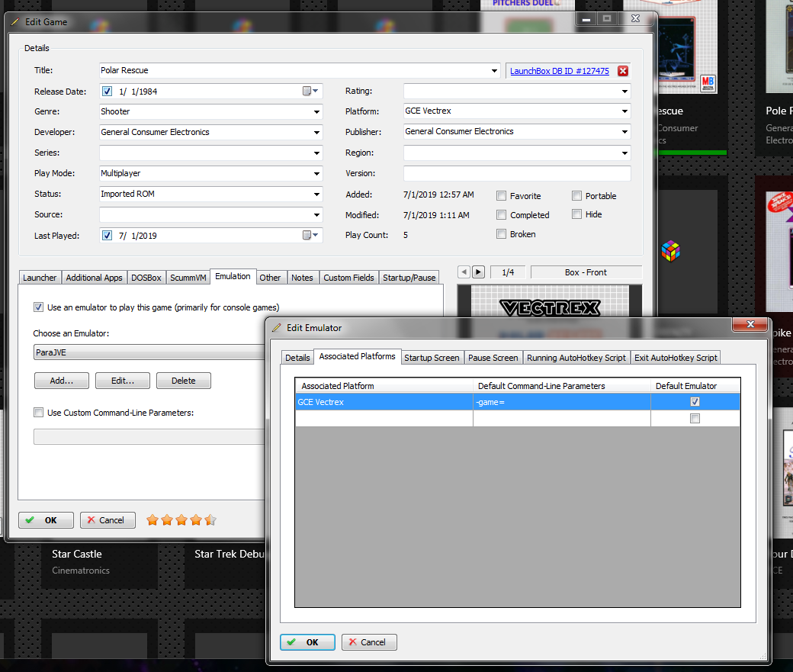Open Release Date calendar picker icon
The height and width of the screenshot is (672, 793).
(310, 91)
